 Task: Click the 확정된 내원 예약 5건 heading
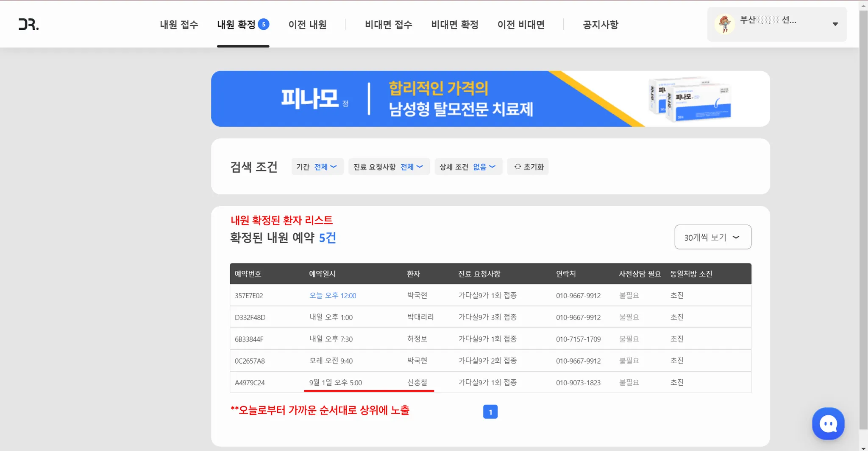[283, 238]
